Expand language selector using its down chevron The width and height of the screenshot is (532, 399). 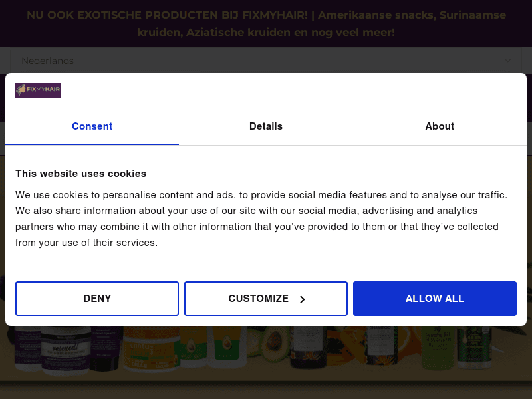point(508,61)
